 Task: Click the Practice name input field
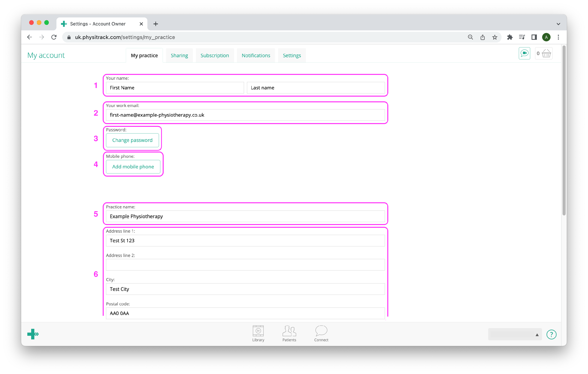click(x=245, y=216)
